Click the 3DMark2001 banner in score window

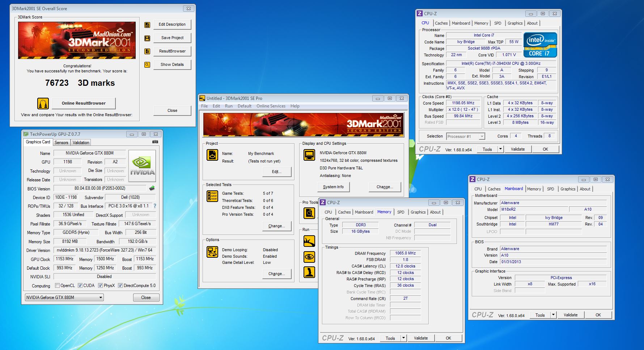tap(77, 40)
